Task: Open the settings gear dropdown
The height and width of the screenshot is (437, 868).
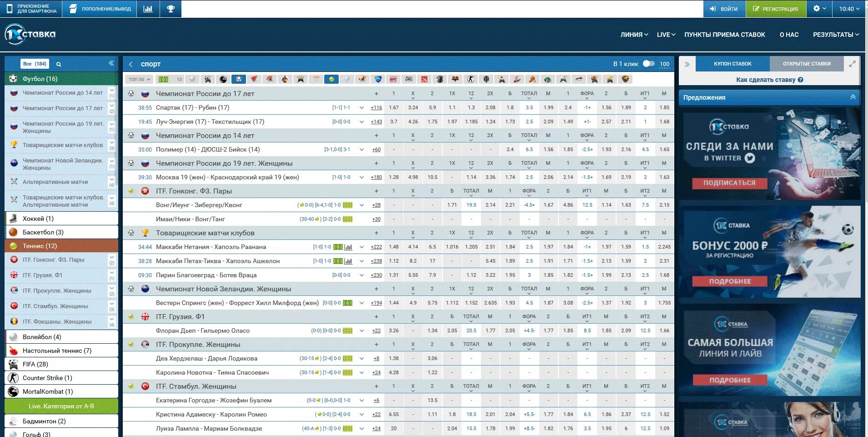Action: click(x=819, y=9)
